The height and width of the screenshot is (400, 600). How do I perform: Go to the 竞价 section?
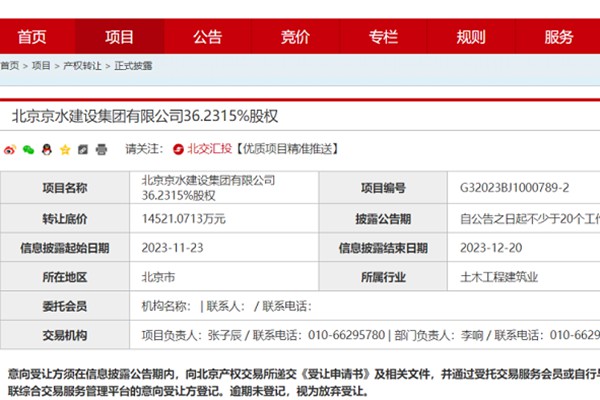295,37
